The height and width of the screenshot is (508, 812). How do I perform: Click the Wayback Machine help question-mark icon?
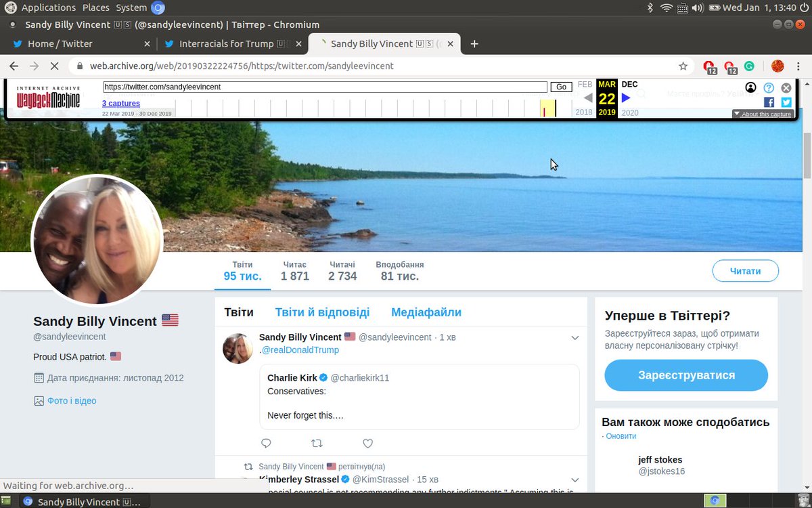769,87
